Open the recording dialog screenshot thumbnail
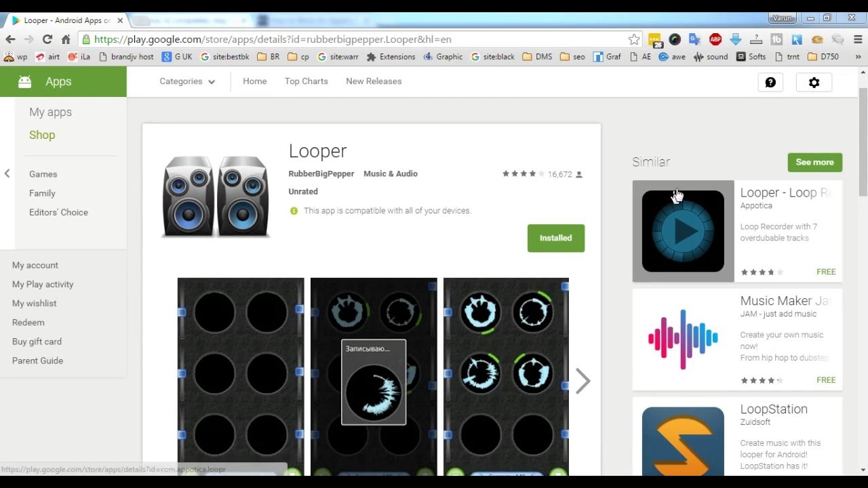This screenshot has height=488, width=868. pos(374,376)
